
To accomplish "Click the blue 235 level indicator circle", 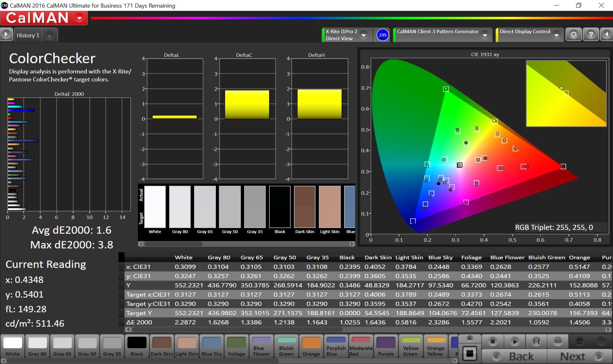I will pyautogui.click(x=382, y=35).
